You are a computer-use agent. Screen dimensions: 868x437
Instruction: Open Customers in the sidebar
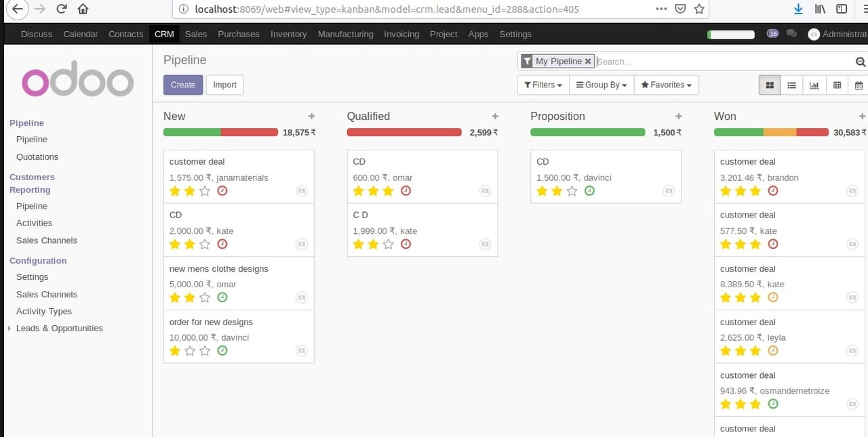pyautogui.click(x=32, y=177)
